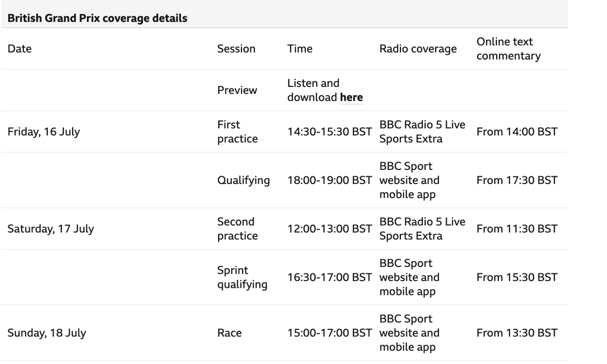Click the 'Second practice' session cell
Viewport: 607px width, 364px height.
[x=238, y=229]
